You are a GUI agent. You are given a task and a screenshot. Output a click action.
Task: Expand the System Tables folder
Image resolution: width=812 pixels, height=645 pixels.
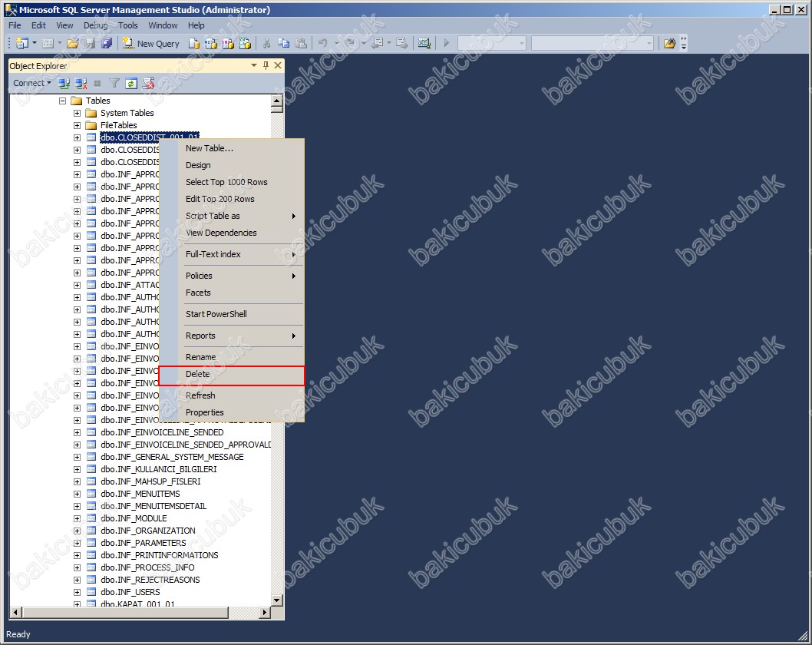pyautogui.click(x=78, y=113)
